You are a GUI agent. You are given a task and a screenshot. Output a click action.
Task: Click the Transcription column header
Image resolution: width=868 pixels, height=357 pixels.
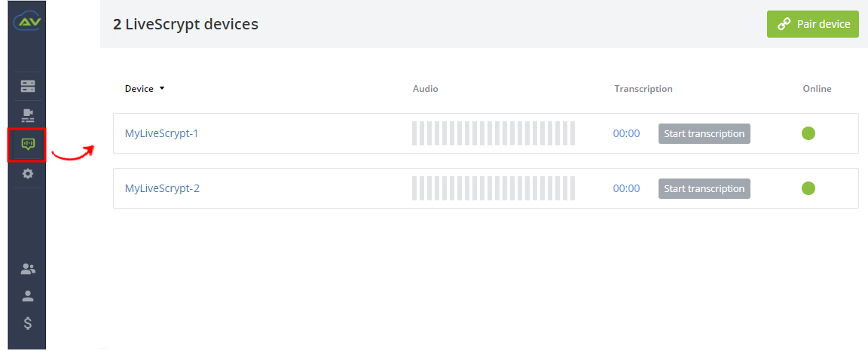643,89
